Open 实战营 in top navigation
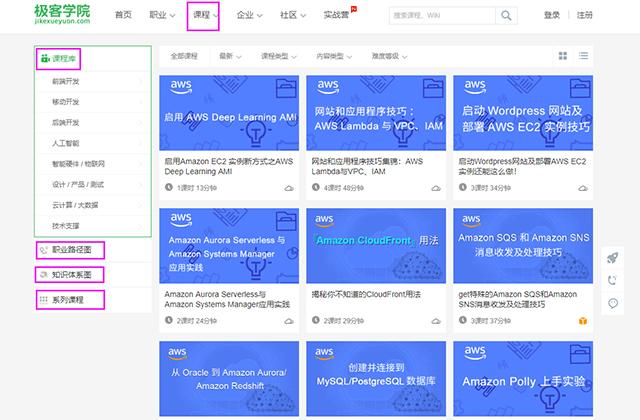The image size is (640, 420). coord(336,15)
